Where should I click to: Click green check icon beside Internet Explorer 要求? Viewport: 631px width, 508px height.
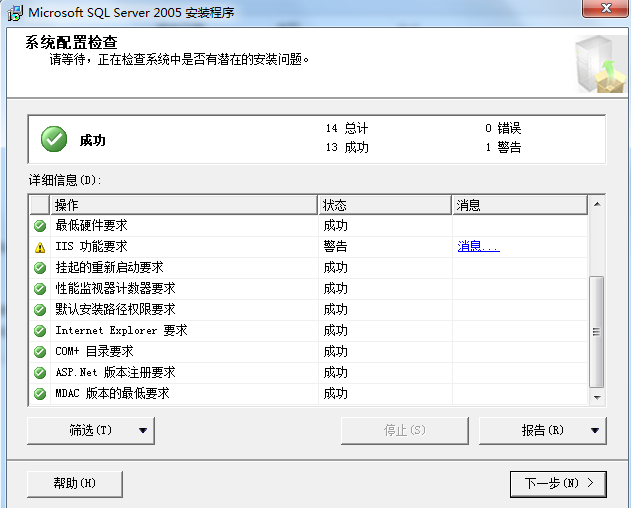[40, 330]
